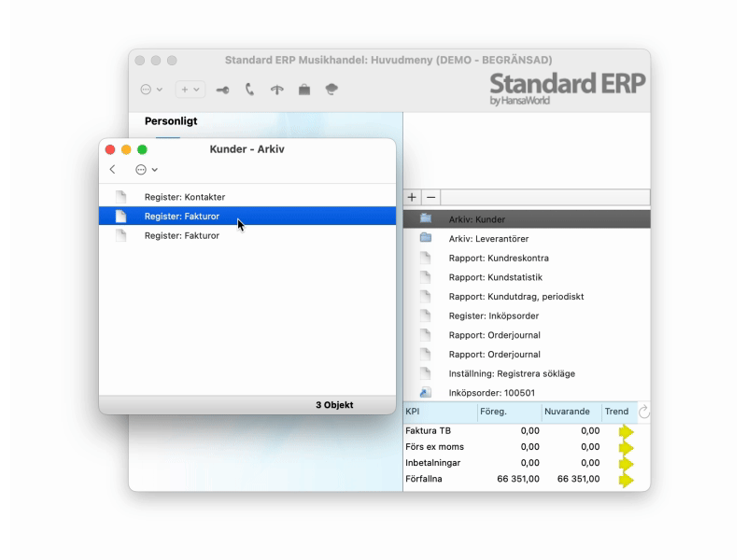Add a shortcut with the plus button
The width and height of the screenshot is (747, 560).
412,197
